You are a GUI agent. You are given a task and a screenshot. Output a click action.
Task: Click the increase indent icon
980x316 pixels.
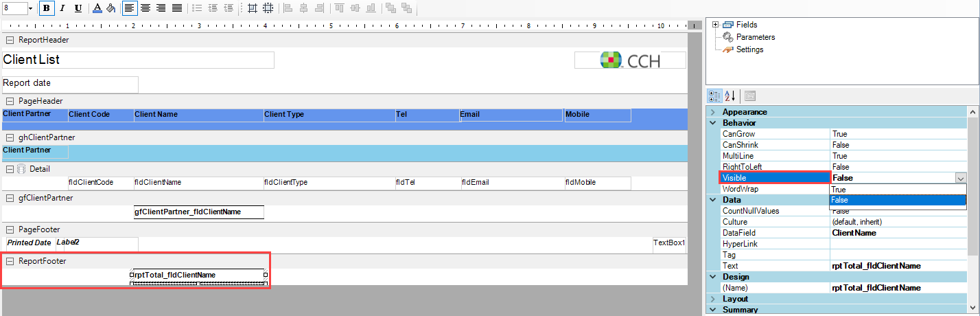click(x=213, y=8)
